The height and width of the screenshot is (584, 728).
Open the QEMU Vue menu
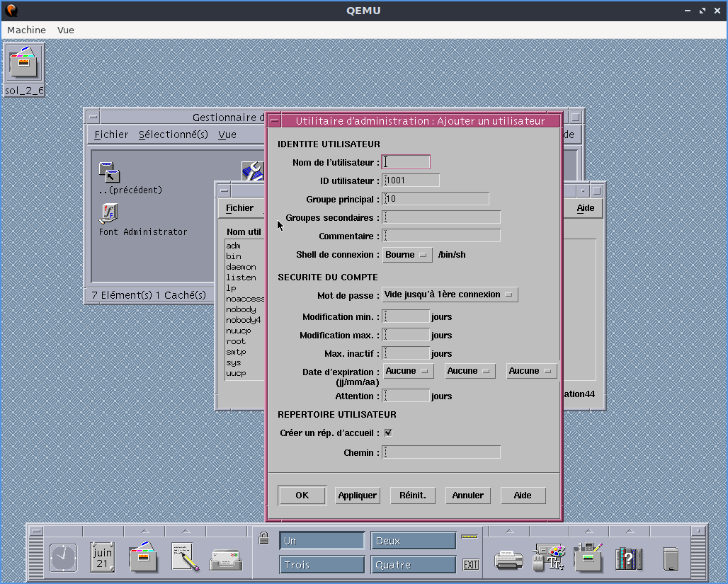click(x=65, y=30)
